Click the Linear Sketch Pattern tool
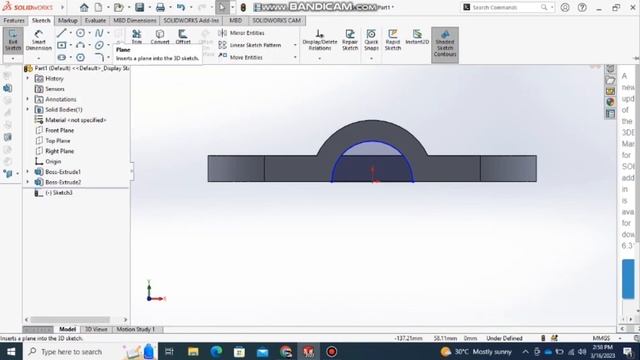 [250, 45]
